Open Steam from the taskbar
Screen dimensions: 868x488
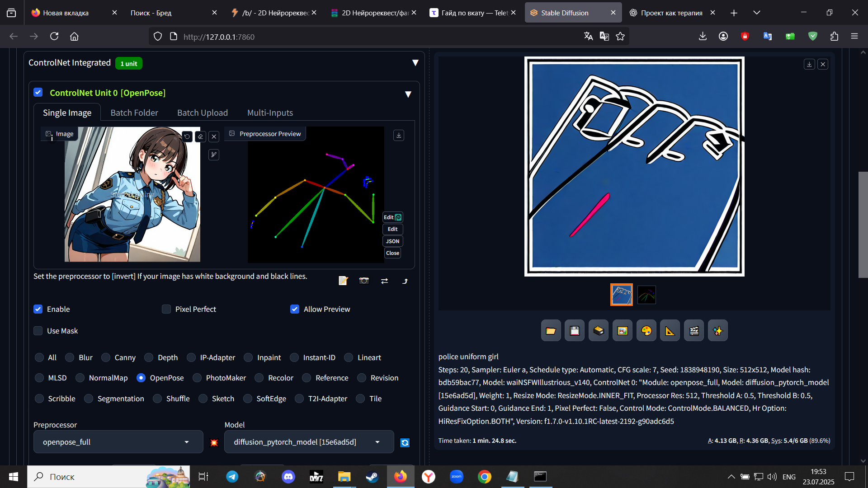pyautogui.click(x=373, y=477)
